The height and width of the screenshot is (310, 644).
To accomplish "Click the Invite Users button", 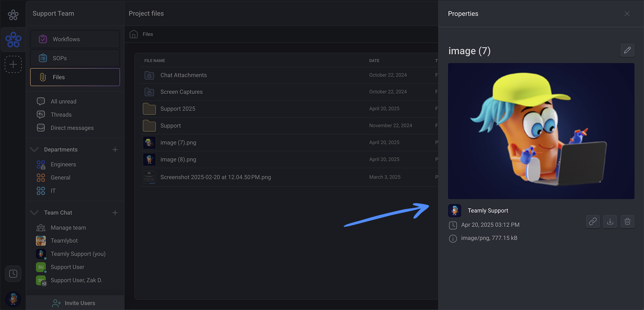I will point(75,303).
